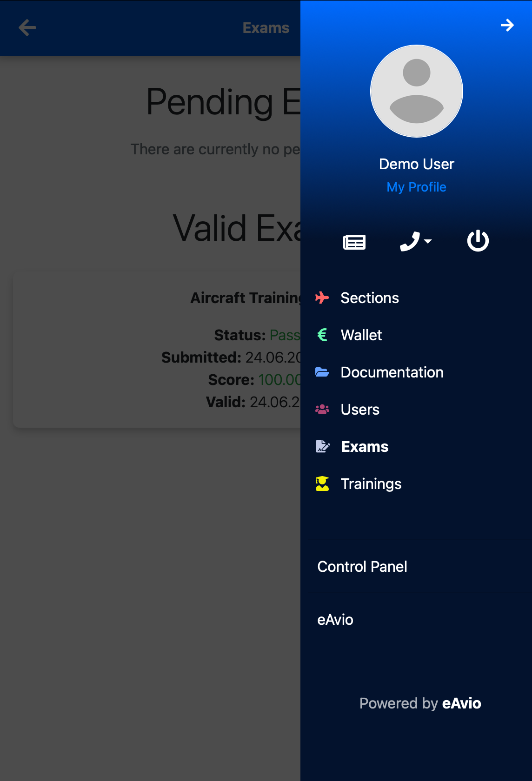Screen dimensions: 532x781
Task: Open the news feed icon
Action: 354,242
